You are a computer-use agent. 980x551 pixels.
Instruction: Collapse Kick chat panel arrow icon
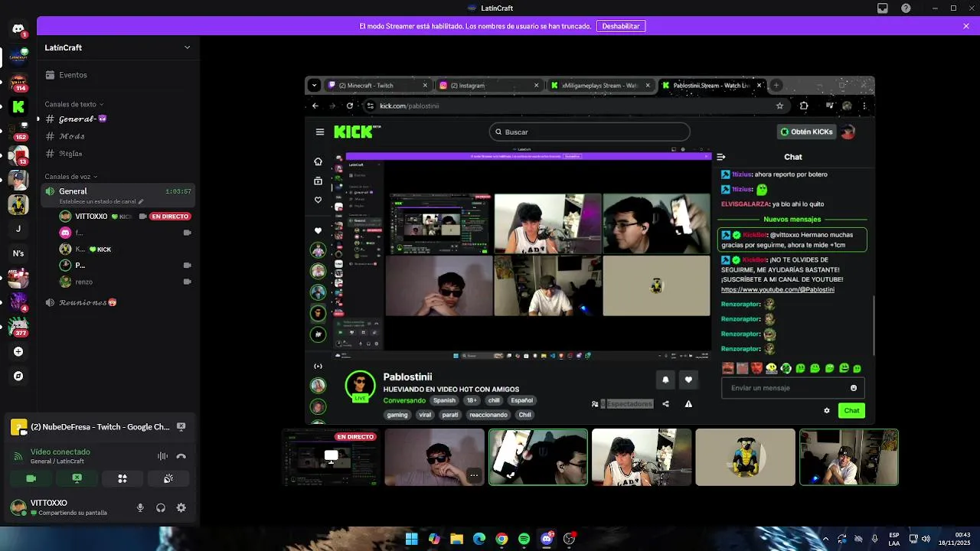[x=721, y=157]
